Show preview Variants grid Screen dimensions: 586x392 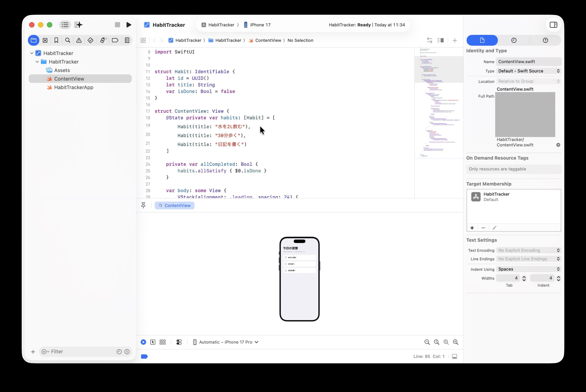(x=163, y=342)
